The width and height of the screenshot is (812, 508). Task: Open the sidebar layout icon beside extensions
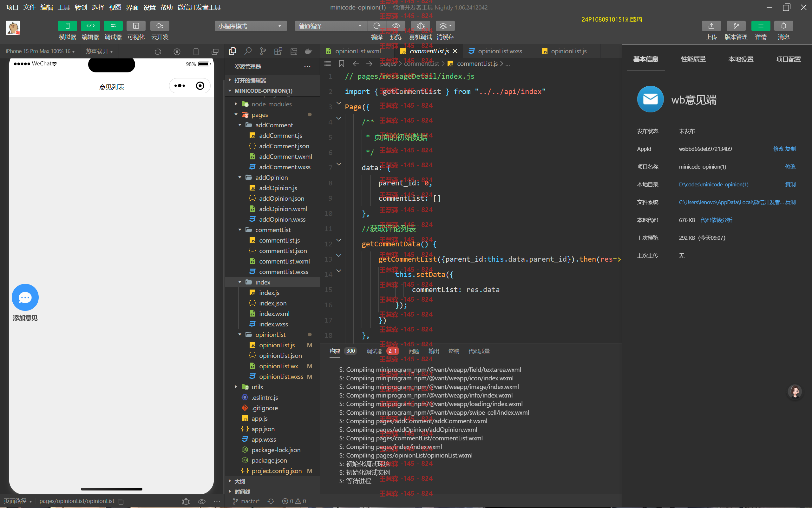click(294, 51)
